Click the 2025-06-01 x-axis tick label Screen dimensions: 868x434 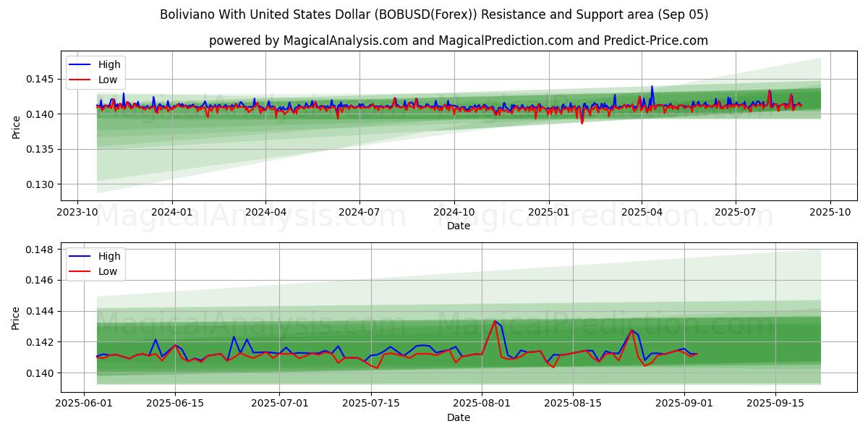point(84,404)
